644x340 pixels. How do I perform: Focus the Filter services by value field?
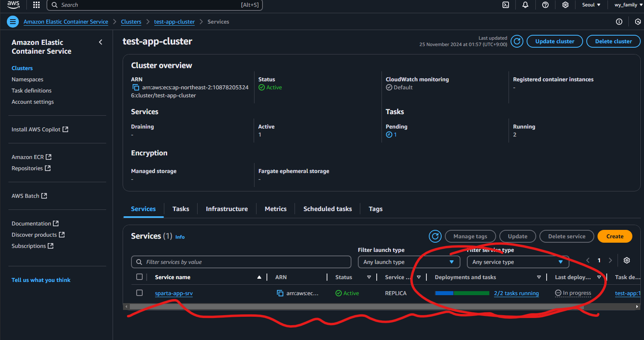241,262
